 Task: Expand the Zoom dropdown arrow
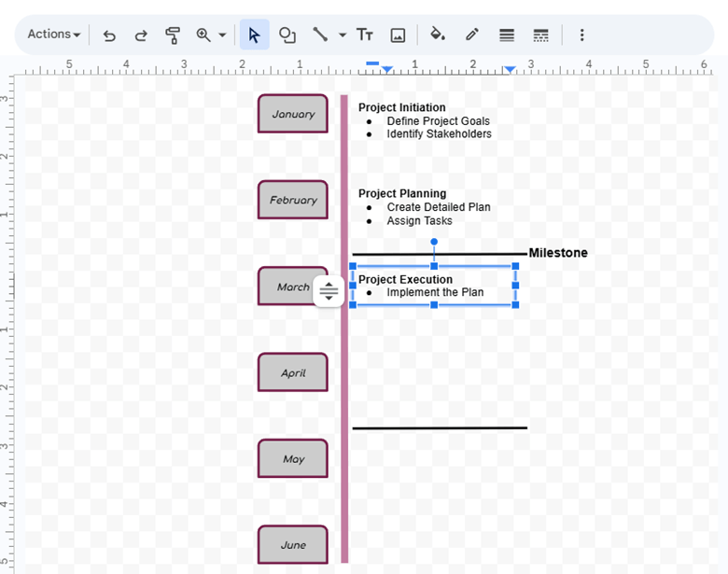click(222, 35)
